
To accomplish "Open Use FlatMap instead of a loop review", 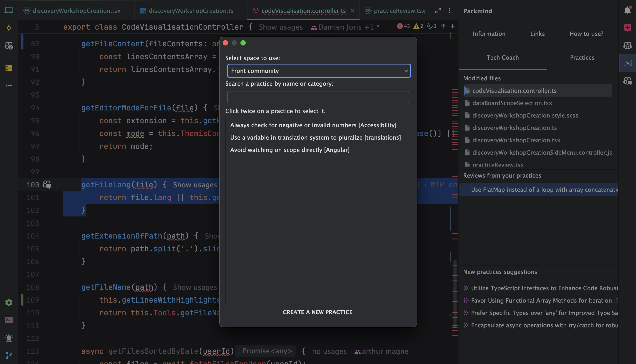I will pos(539,190).
